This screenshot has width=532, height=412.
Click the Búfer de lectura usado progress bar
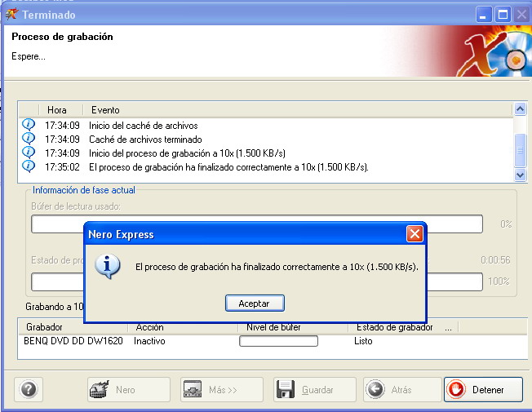[257, 224]
